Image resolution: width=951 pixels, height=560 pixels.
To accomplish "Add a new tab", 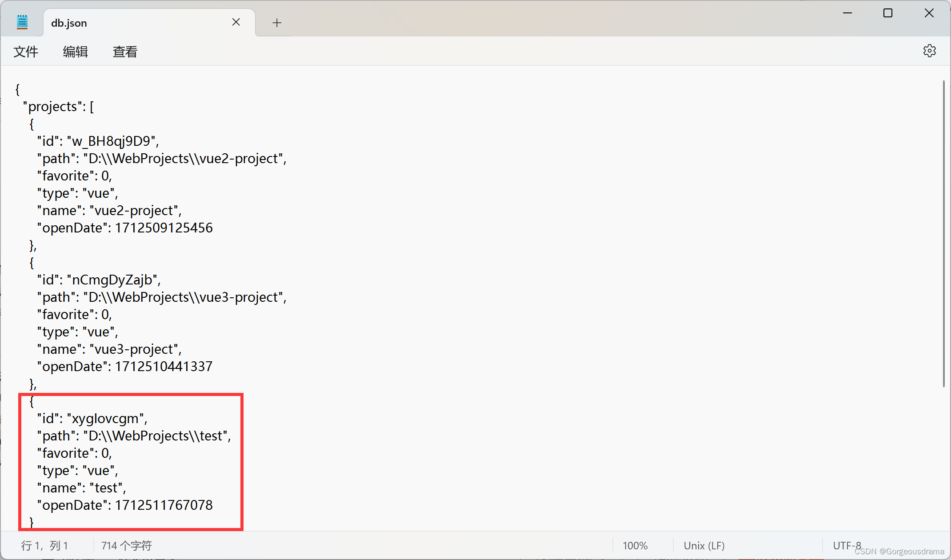I will pos(277,23).
